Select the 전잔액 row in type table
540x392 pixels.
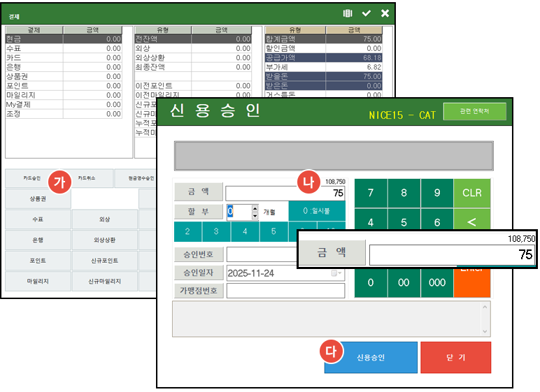point(193,39)
